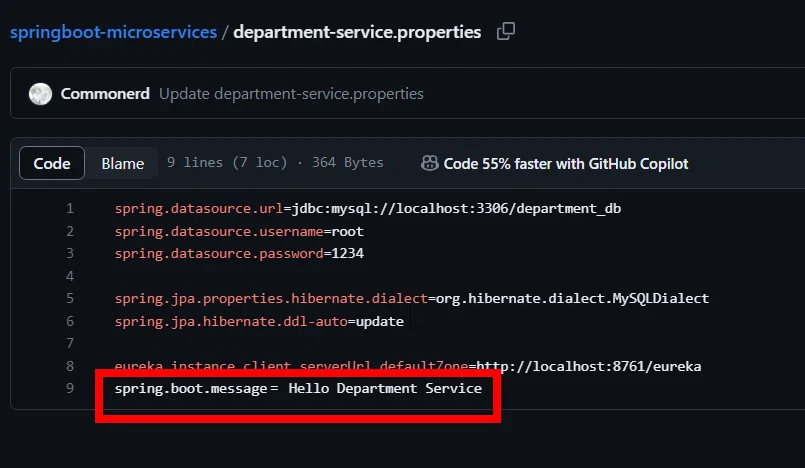
Task: Click the spring.jpa.hibernate.ddl-auto=update line
Action: point(259,322)
